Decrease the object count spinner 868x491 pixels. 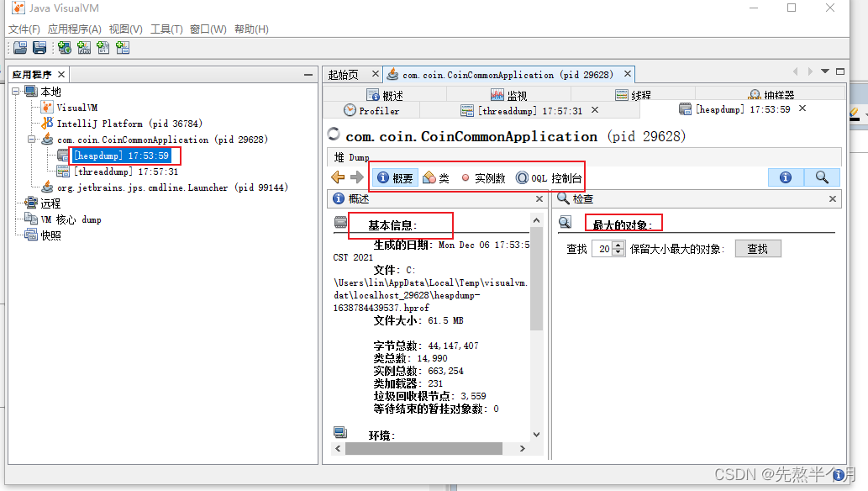tap(619, 253)
